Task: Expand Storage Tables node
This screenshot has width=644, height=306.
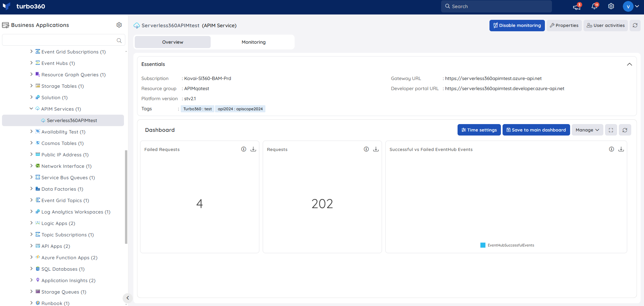Action: pos(32,86)
